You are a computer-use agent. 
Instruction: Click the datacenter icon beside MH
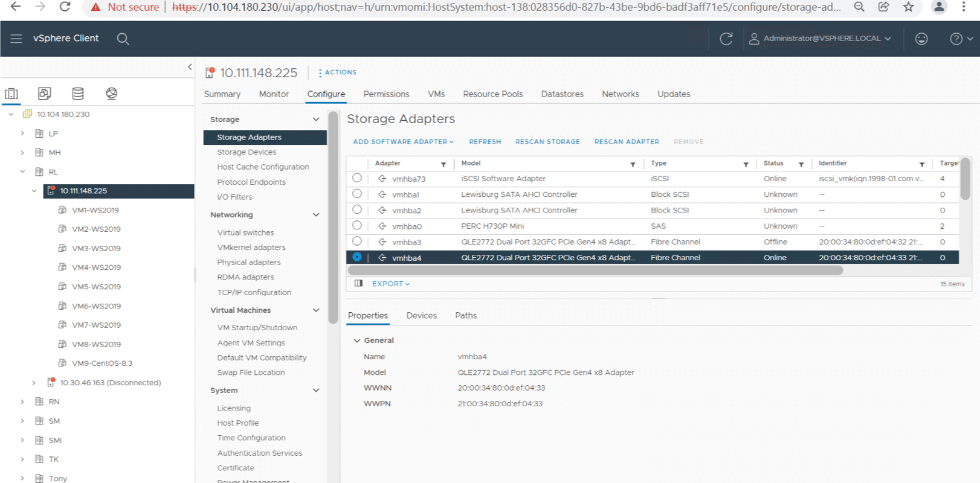[39, 153]
